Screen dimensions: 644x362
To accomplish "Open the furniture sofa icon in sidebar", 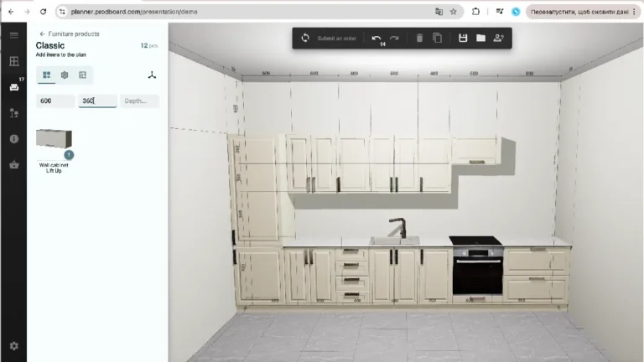I will pyautogui.click(x=13, y=87).
